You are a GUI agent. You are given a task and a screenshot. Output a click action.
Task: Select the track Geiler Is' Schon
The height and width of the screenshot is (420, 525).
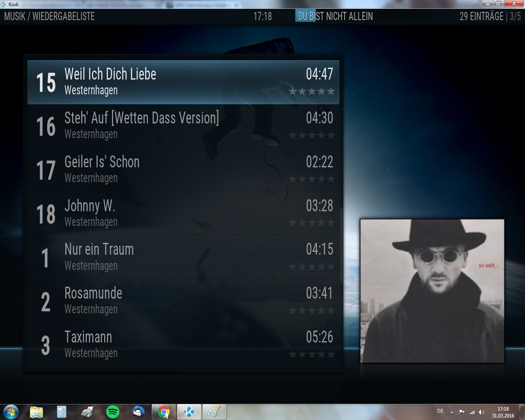pyautogui.click(x=183, y=169)
